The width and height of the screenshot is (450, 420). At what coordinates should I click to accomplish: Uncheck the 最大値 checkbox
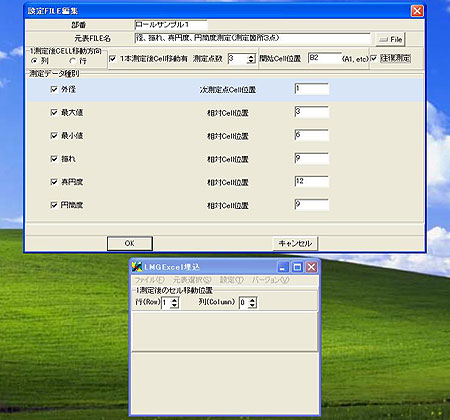pyautogui.click(x=54, y=112)
